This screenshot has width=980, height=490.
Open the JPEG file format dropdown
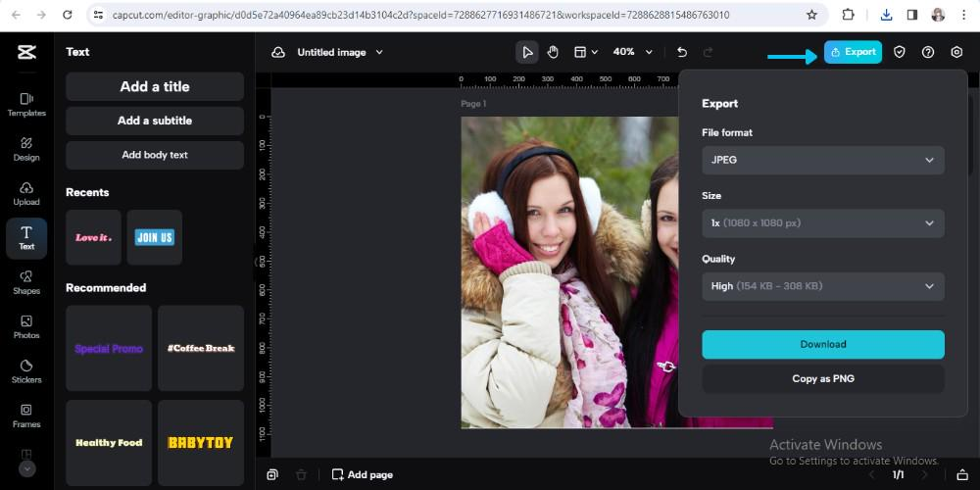point(823,161)
